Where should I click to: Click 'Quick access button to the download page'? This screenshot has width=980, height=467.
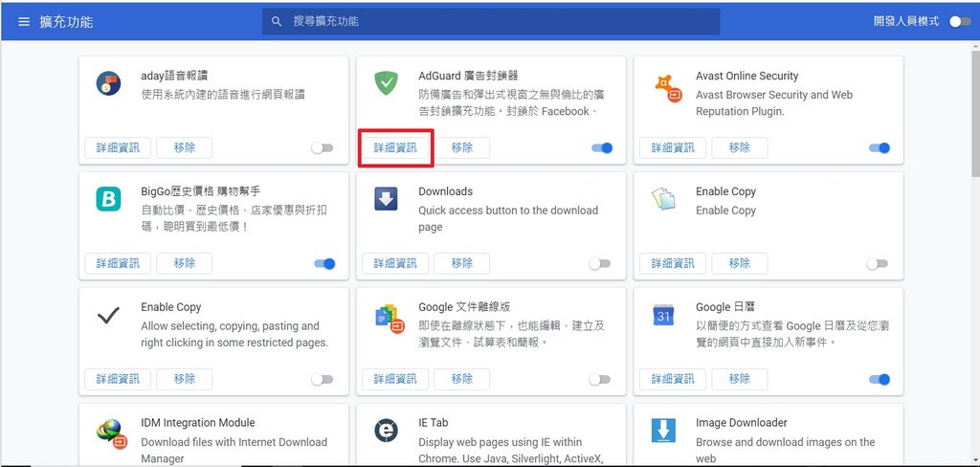(508, 219)
